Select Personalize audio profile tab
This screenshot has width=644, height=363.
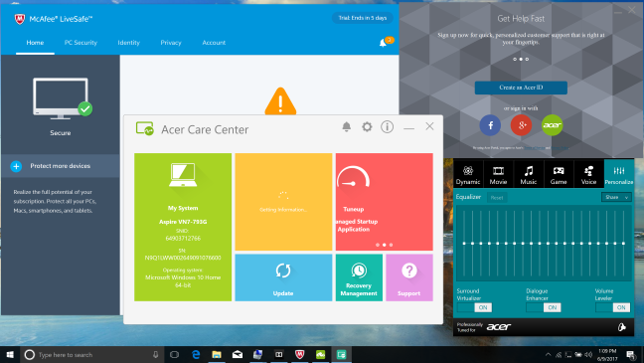(x=619, y=174)
